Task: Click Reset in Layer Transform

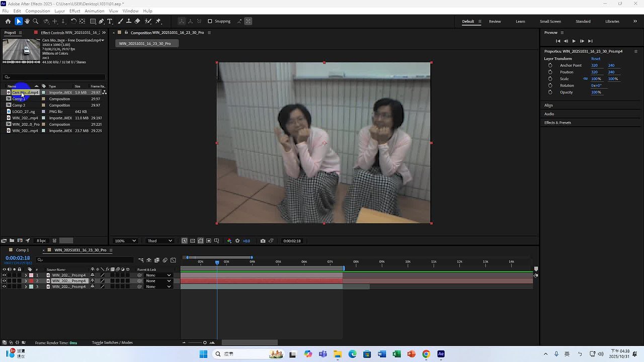Action: coord(596,59)
